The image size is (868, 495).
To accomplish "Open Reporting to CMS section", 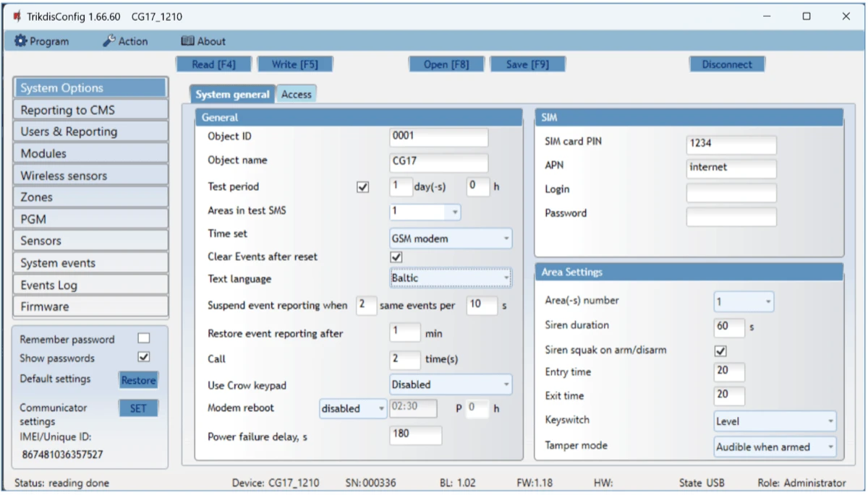I will (x=90, y=110).
